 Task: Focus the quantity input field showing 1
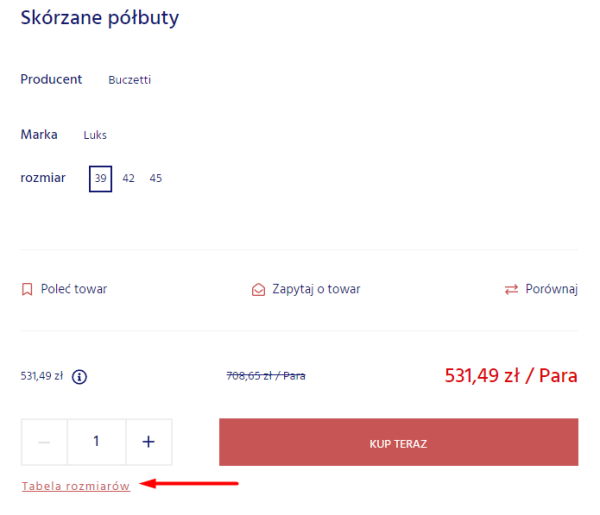click(x=96, y=442)
